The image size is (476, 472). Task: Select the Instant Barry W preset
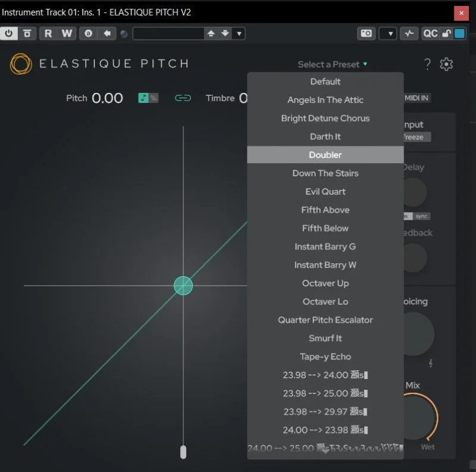pos(325,265)
